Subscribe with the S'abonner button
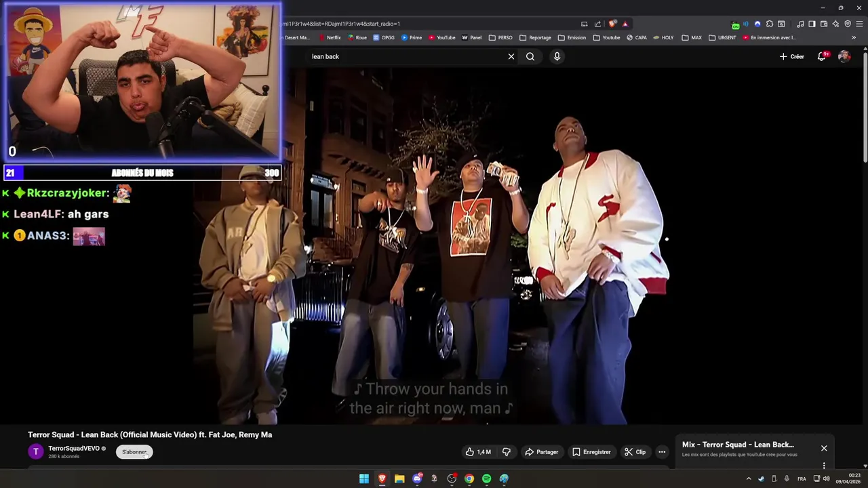 tap(134, 452)
